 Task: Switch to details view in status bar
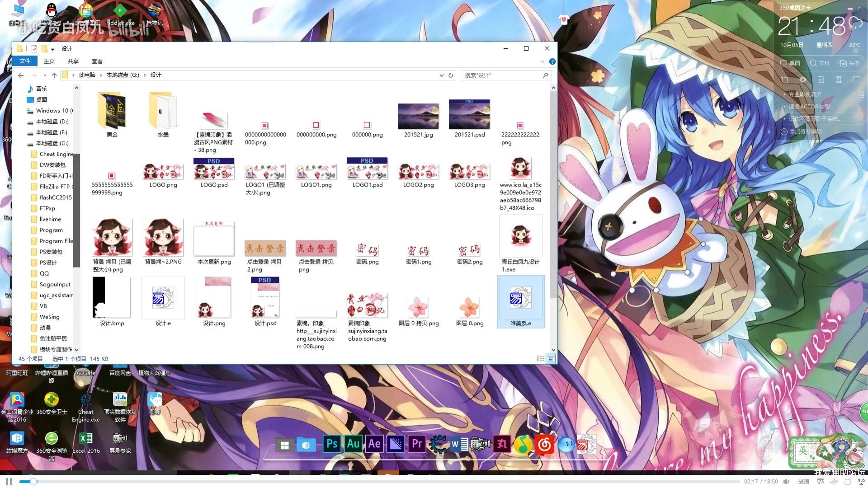(541, 358)
